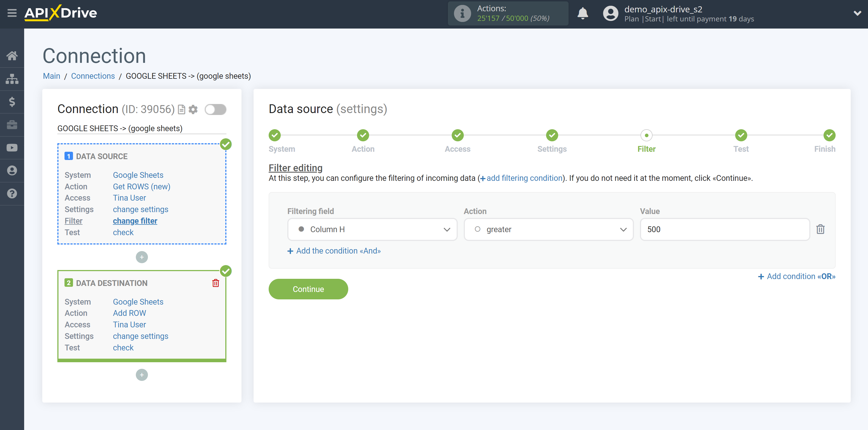Click Data Destination test check link

(x=123, y=347)
